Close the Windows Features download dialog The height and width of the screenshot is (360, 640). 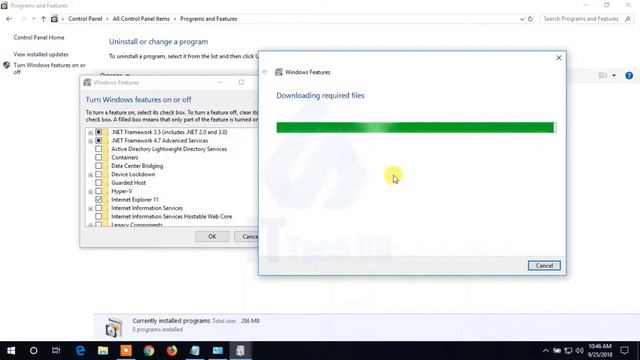pos(559,58)
